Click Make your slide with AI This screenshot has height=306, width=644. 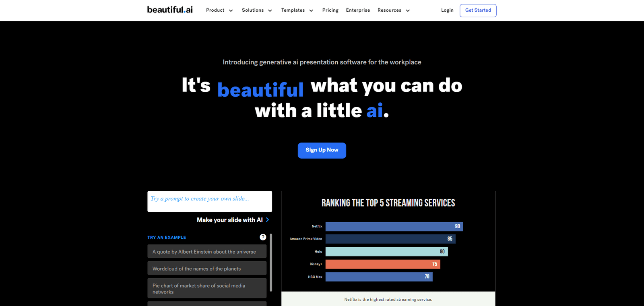point(230,220)
